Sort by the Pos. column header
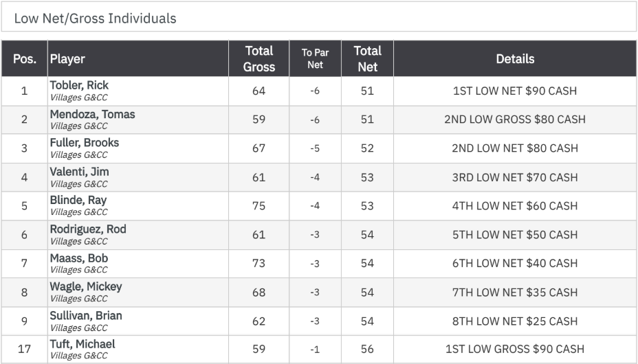 click(x=25, y=58)
